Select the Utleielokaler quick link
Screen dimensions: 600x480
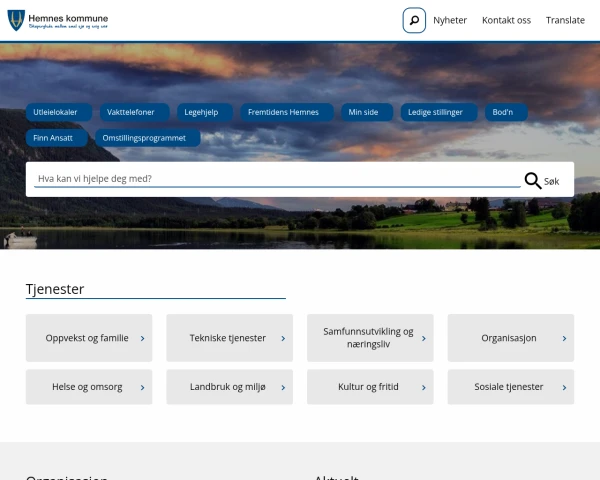(62, 112)
